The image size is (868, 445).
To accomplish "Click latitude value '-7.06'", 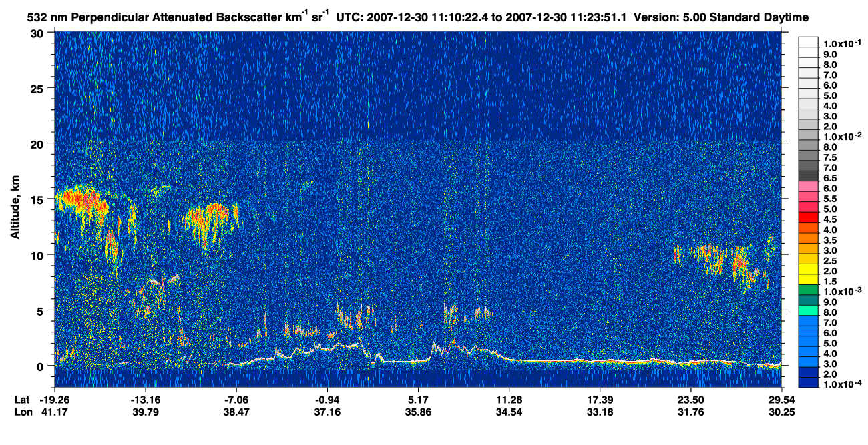I will tap(237, 400).
